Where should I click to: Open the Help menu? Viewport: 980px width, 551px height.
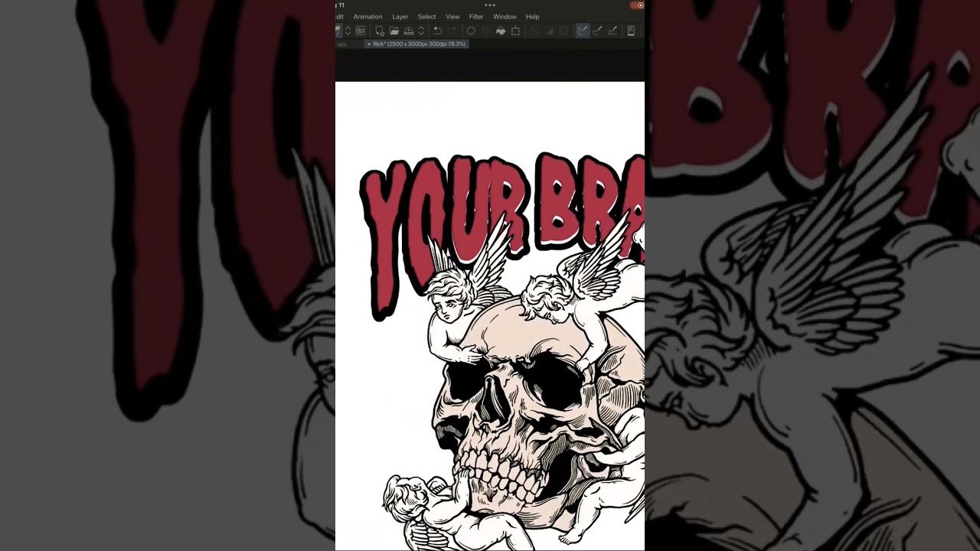coord(532,17)
